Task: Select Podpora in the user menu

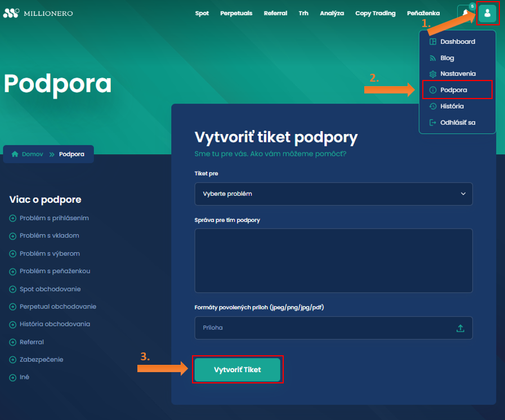Action: click(454, 90)
